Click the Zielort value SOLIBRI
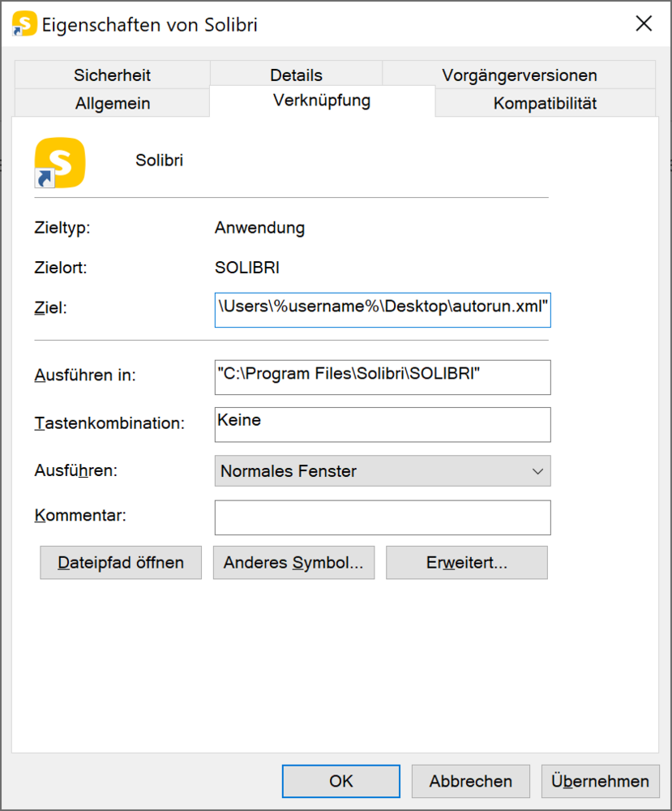672x811 pixels. pyautogui.click(x=247, y=268)
